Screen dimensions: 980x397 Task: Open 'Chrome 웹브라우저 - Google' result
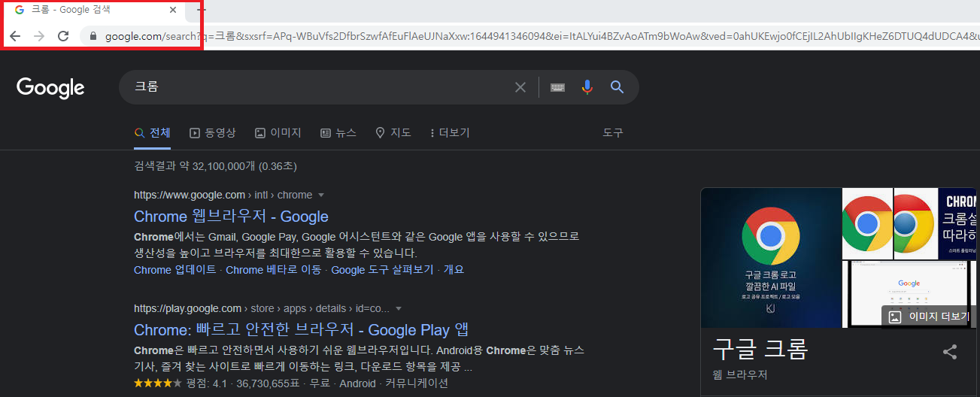point(231,217)
